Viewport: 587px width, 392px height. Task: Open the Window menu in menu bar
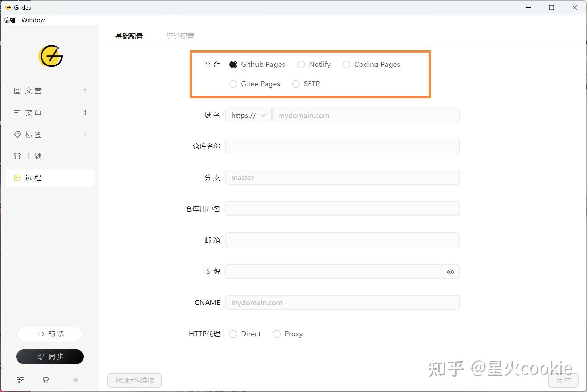click(33, 20)
